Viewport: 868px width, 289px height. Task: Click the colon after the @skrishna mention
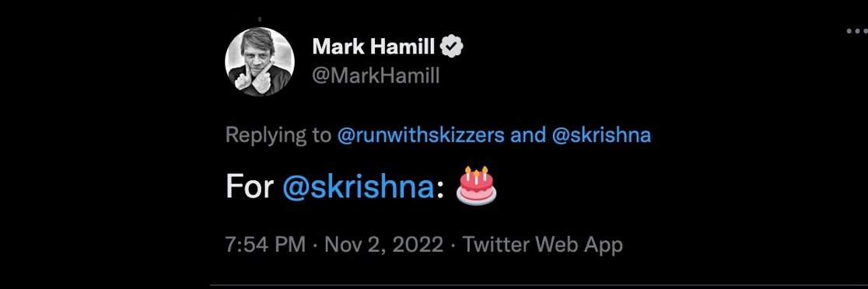pyautogui.click(x=440, y=190)
